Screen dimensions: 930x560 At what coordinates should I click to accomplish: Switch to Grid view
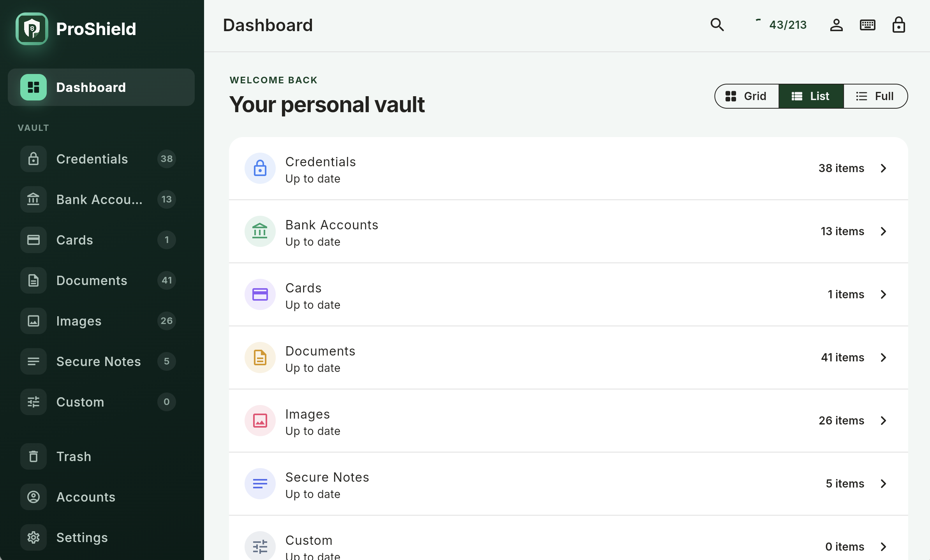(x=747, y=96)
